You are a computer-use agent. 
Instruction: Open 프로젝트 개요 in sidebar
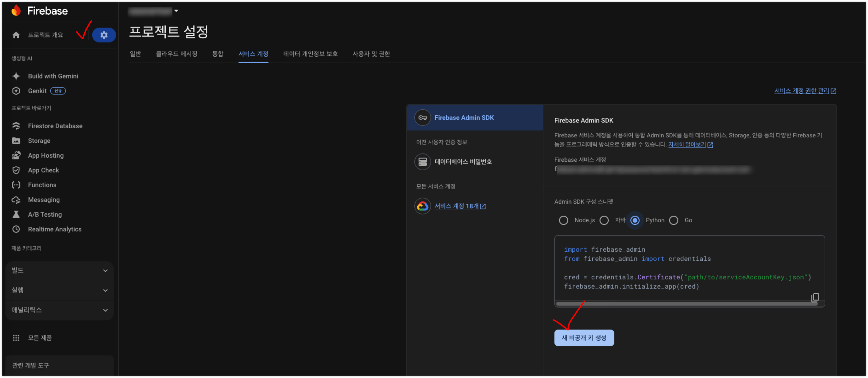pos(46,35)
